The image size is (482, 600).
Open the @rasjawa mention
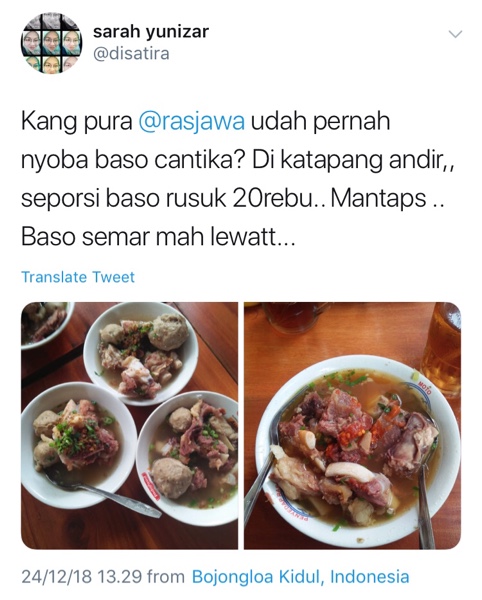[191, 122]
